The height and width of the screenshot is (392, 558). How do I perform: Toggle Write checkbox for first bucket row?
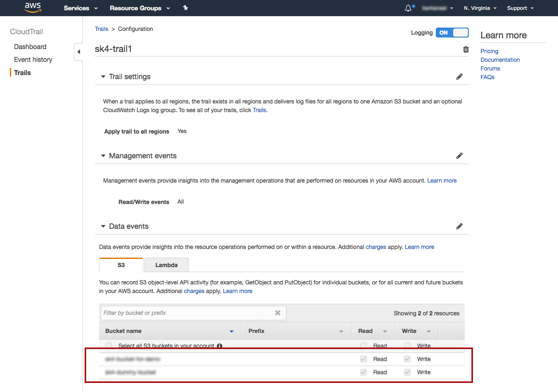pos(407,359)
